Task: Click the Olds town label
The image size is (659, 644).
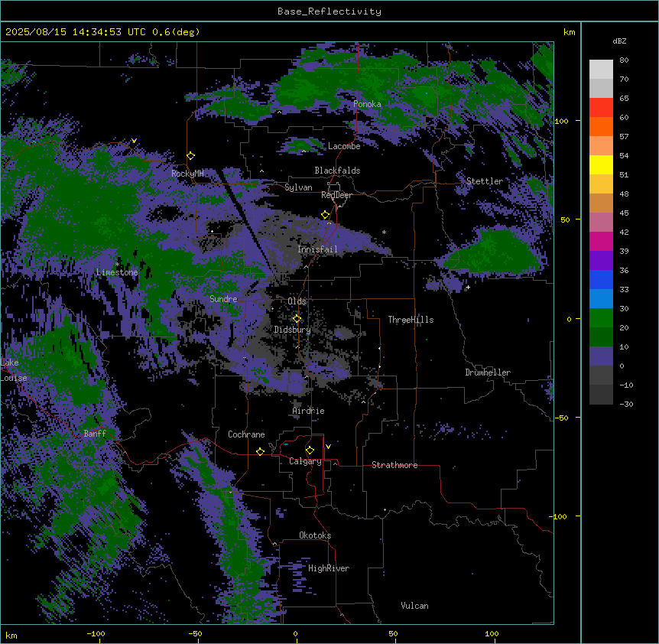Action: point(297,301)
